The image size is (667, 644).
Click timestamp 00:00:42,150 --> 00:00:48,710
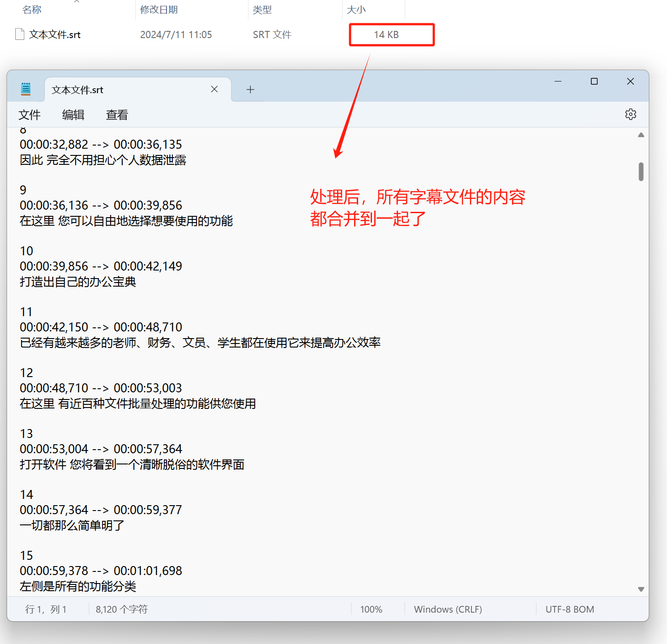tap(101, 327)
